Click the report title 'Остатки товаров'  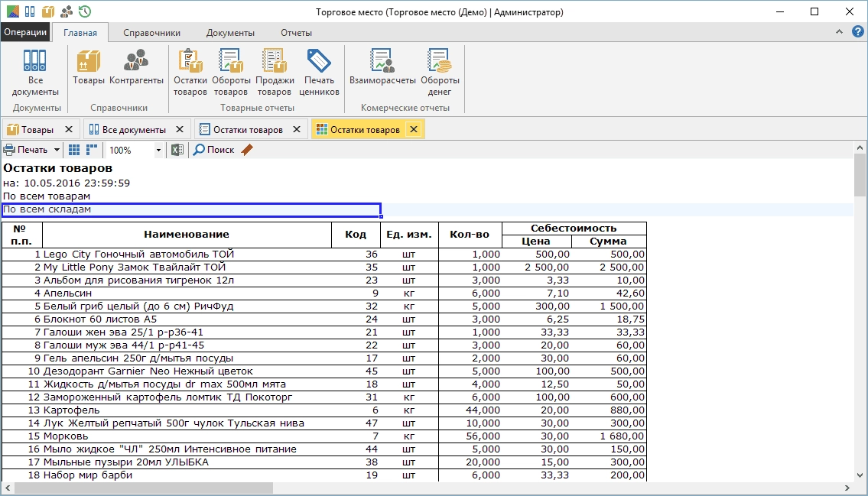[58, 168]
